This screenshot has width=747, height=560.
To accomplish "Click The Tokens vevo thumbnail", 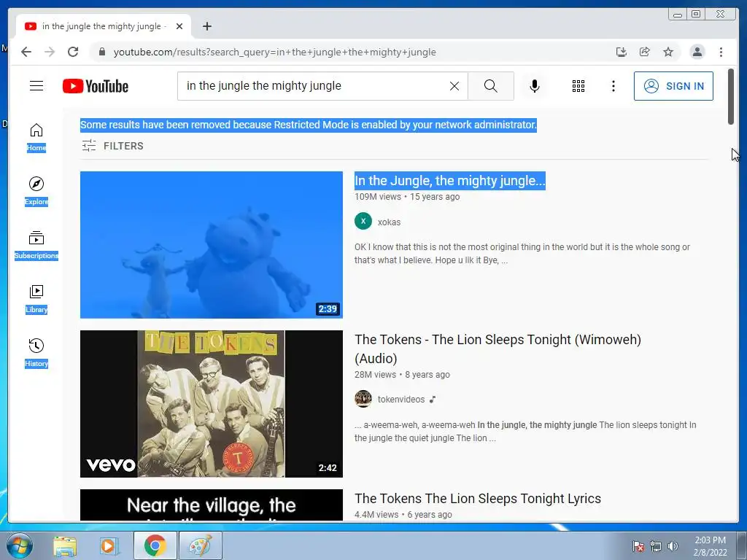I will 211,404.
